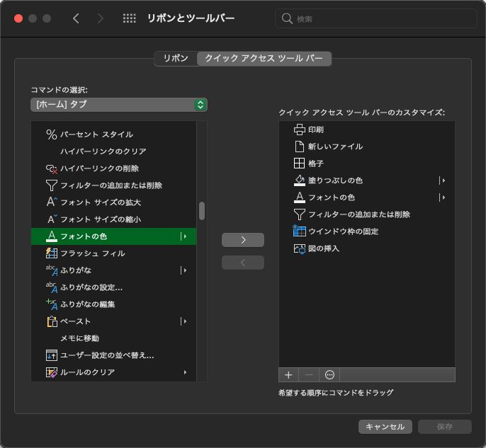486x448 pixels.
Task: Click the フラッシュ フィル icon in command list
Action: [x=51, y=253]
